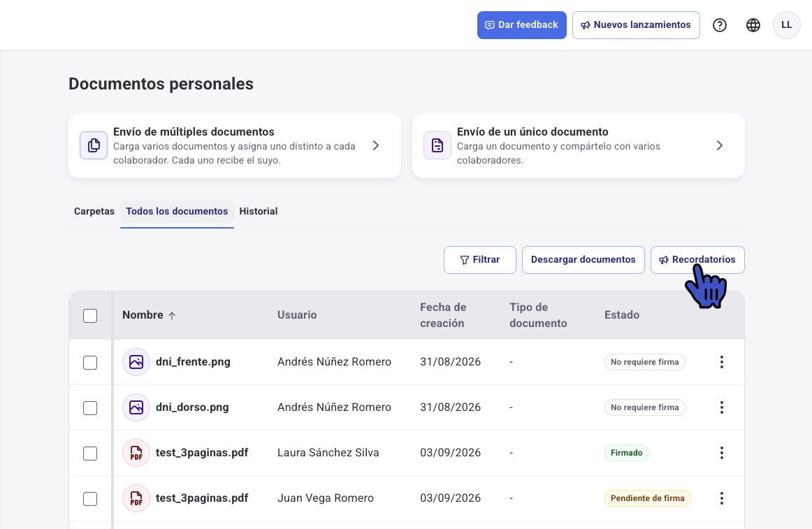Screen dimensions: 812x529
Task: Click the Documentos personales heading
Action: point(161,84)
